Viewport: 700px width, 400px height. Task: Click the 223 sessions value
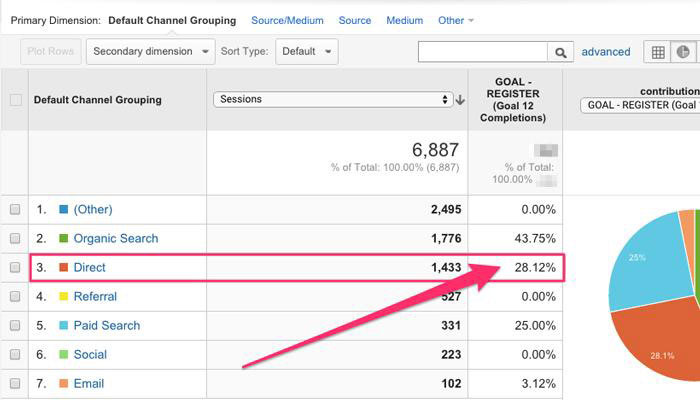tap(451, 354)
